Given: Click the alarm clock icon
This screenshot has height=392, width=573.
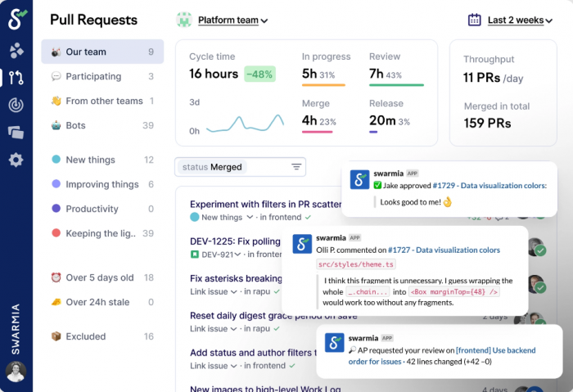Looking at the screenshot, I should (56, 277).
